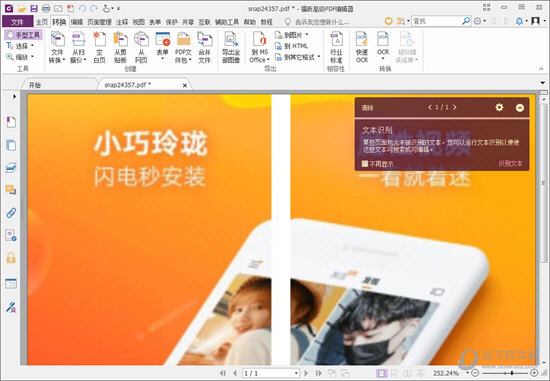Open the zoom percentage dropdown
The height and width of the screenshot is (381, 550).
point(468,373)
